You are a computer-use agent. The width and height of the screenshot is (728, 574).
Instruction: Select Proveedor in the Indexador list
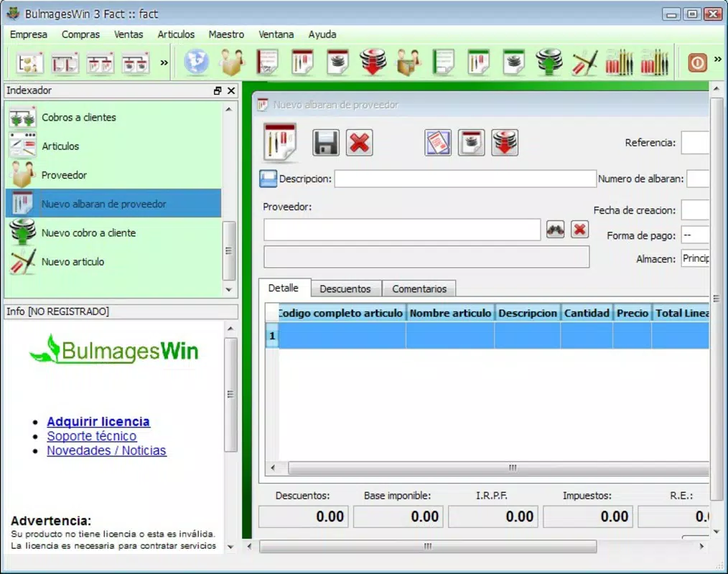[113, 175]
